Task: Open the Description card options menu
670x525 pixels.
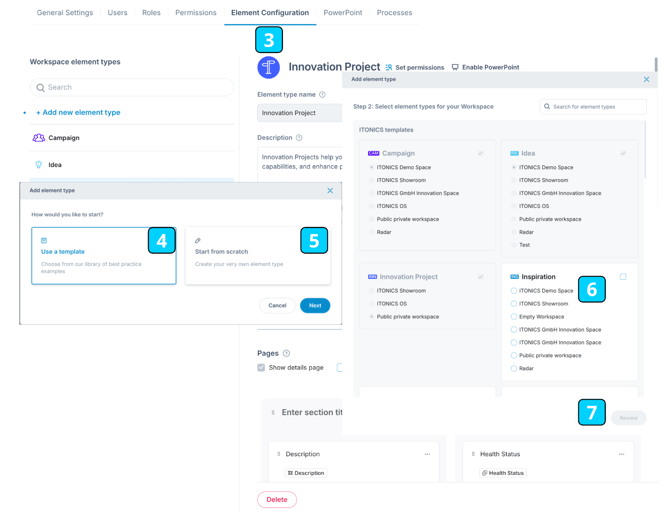Action: (x=427, y=454)
